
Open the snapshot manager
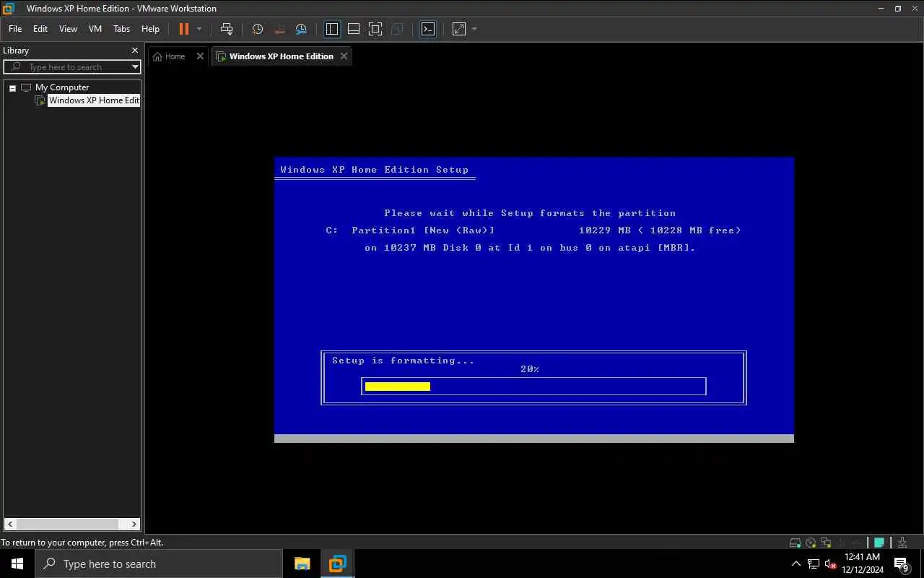[302, 29]
